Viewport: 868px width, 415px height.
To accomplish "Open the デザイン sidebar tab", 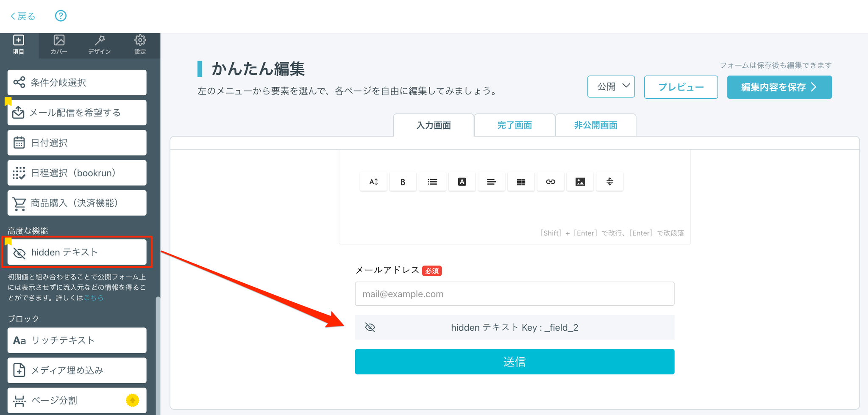I will 100,45.
